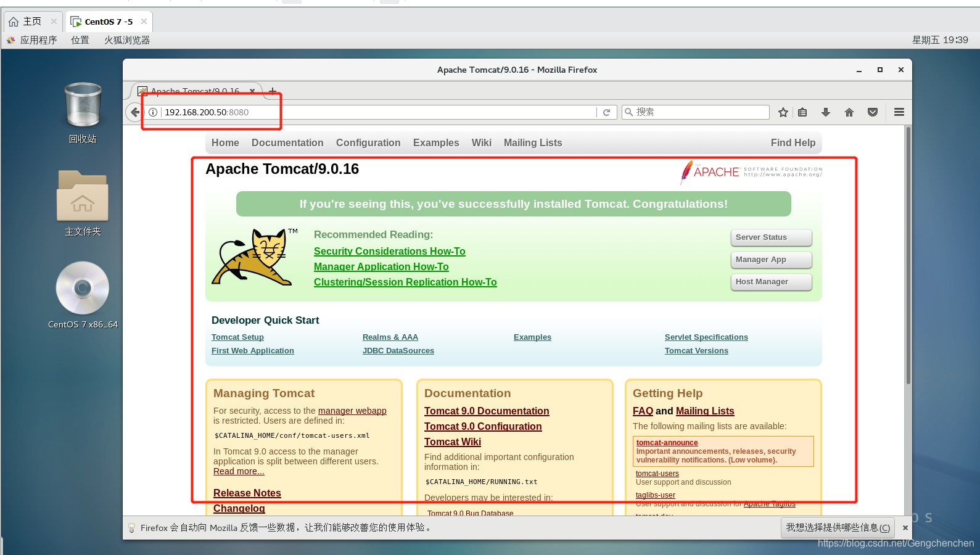Screen dimensions: 980x555
Task: Open the Firefox hamburger menu
Action: click(899, 112)
